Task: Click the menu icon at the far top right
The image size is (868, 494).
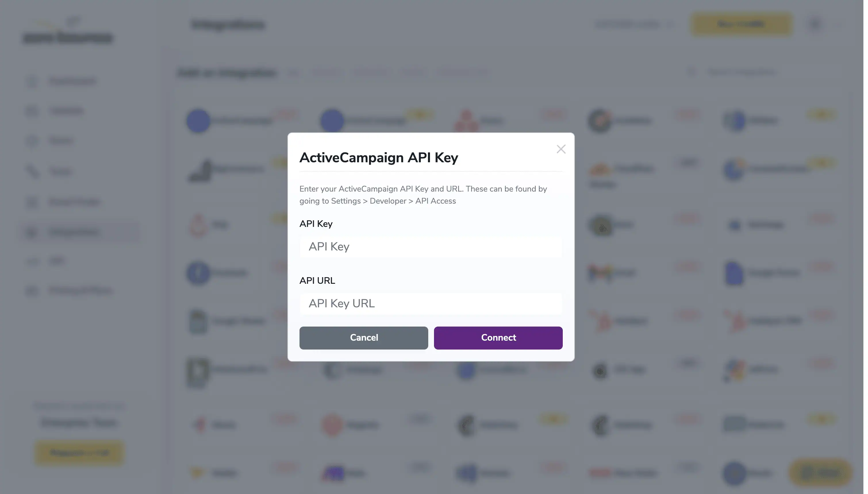Action: pos(815,24)
